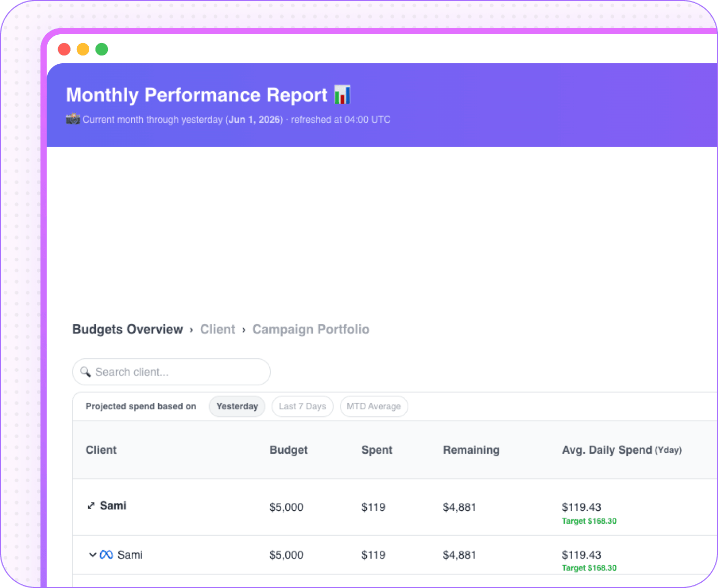Click the Projected spend based on label

coord(141,407)
